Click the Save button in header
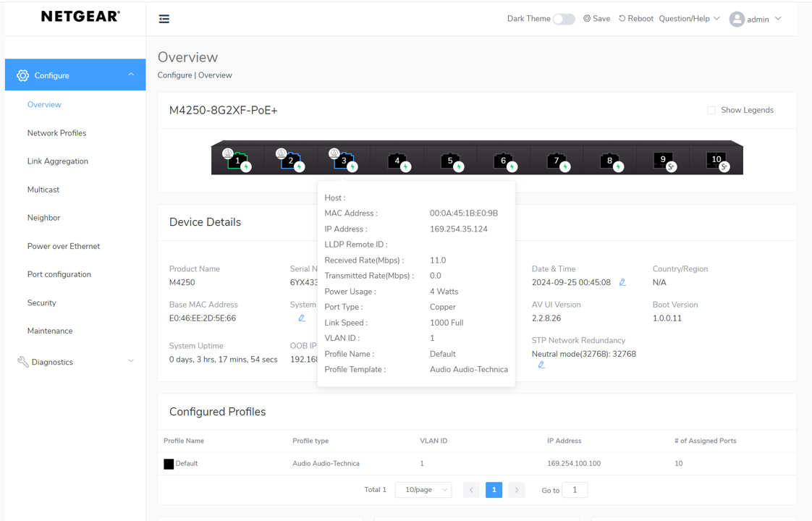This screenshot has height=521, width=812. (x=596, y=19)
